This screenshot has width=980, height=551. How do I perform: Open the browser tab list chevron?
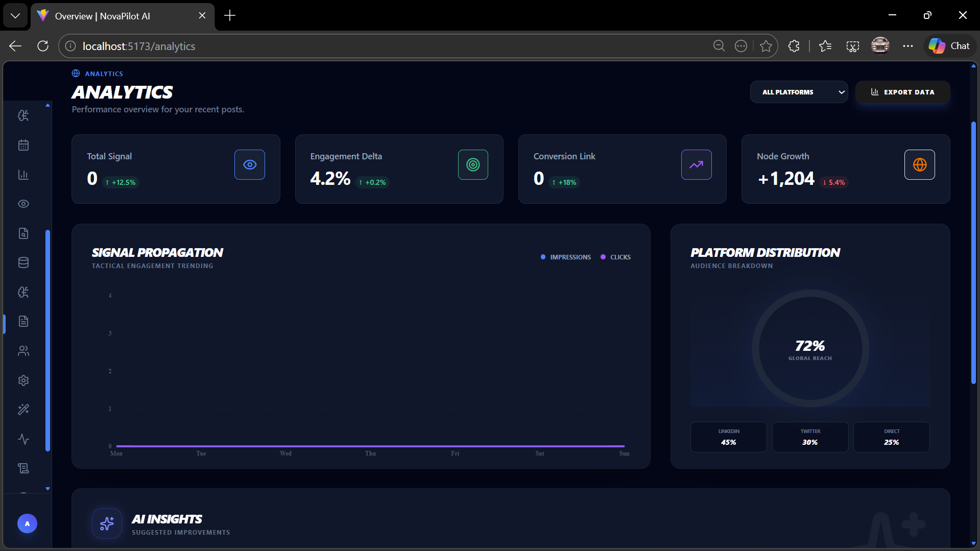click(x=15, y=16)
